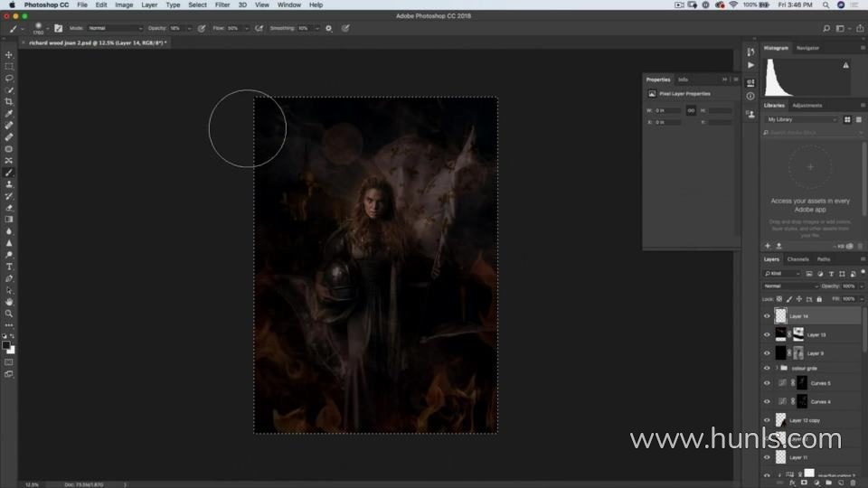Select the Eyedropper tool
This screenshot has width=868, height=488.
click(x=9, y=114)
